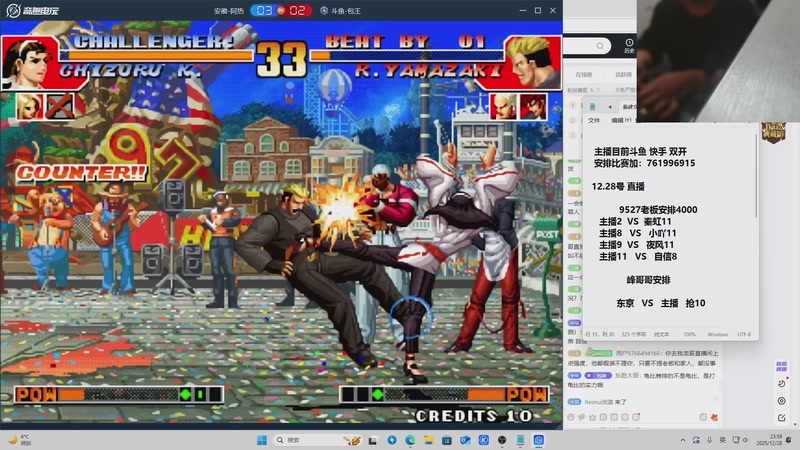
Task: Open the notification bell in the tray
Action: [x=789, y=440]
